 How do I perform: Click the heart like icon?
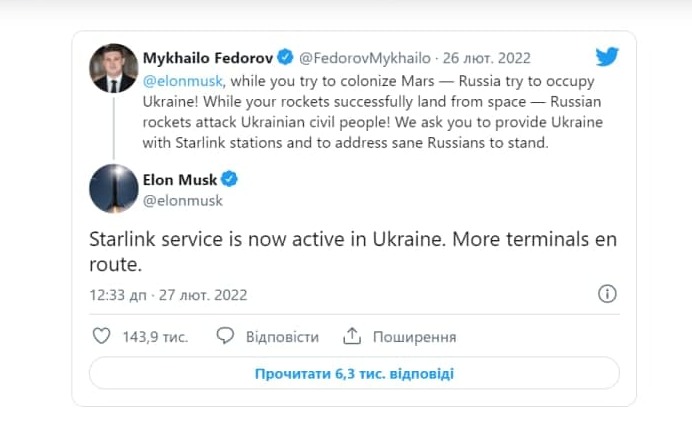(x=100, y=336)
